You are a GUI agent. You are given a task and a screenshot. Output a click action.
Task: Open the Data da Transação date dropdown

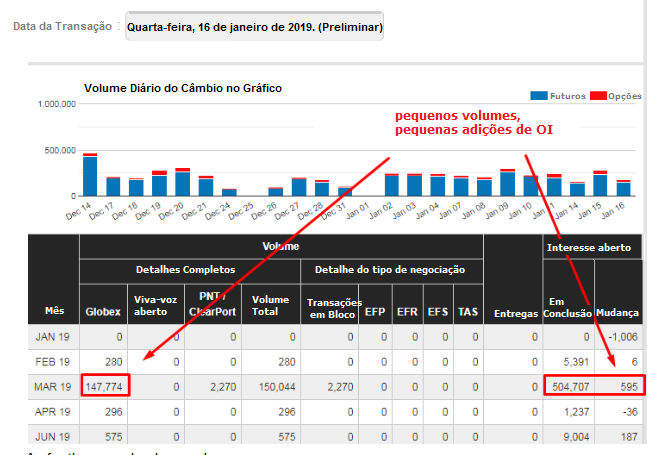click(254, 27)
